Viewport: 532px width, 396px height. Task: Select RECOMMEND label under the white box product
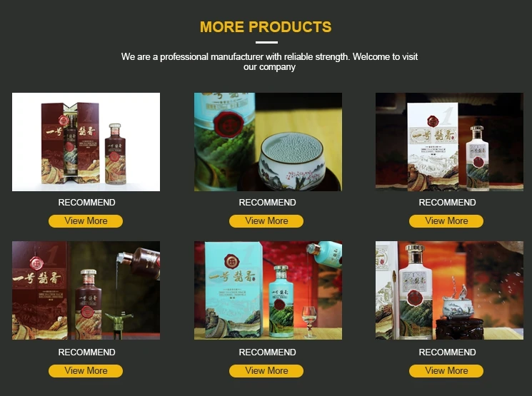447,203
